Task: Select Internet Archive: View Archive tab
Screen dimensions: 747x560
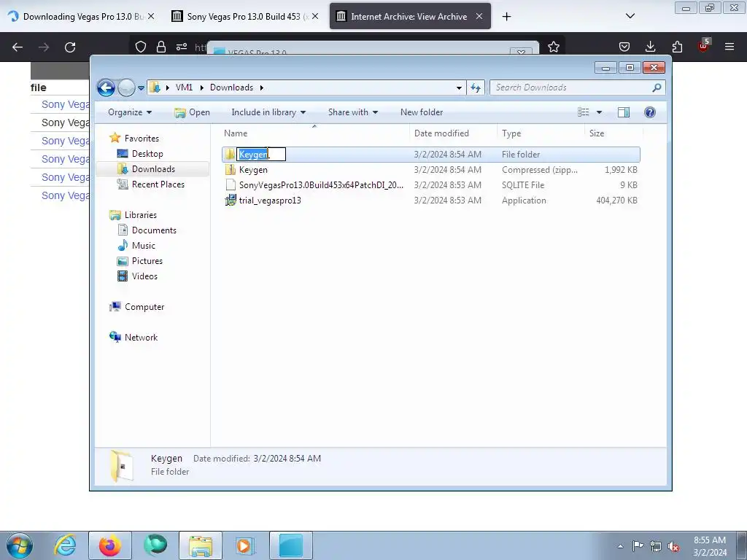Action: (x=410, y=16)
